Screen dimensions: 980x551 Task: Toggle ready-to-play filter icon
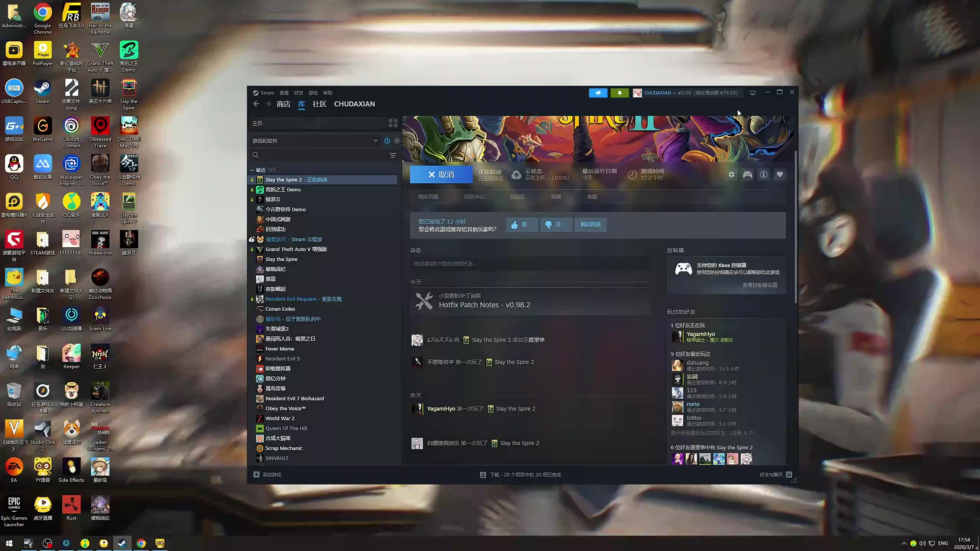coord(397,141)
